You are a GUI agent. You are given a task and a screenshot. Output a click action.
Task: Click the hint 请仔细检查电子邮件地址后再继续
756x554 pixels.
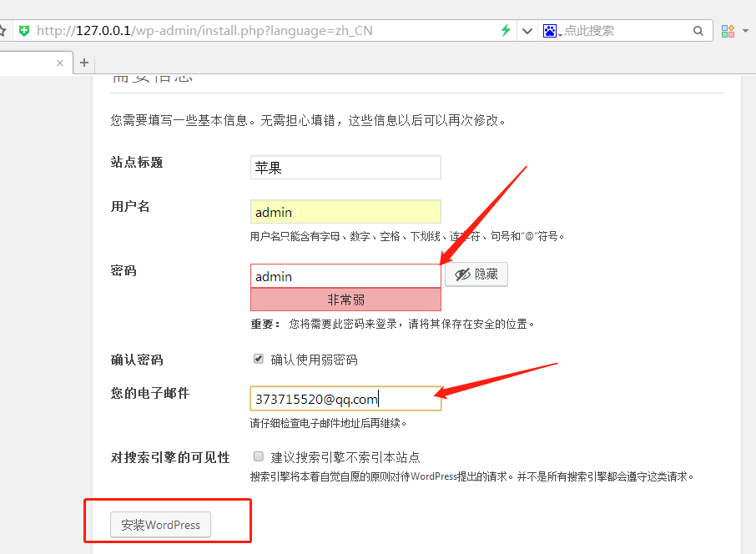(x=328, y=423)
